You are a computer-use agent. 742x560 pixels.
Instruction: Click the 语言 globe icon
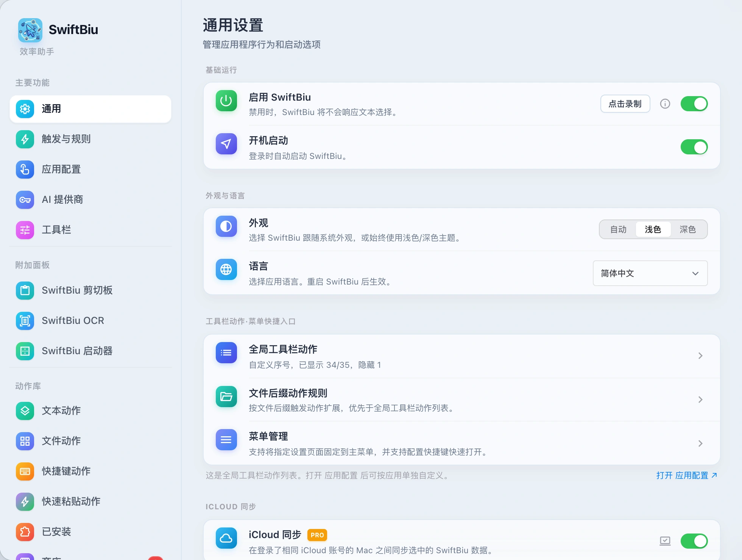click(226, 269)
